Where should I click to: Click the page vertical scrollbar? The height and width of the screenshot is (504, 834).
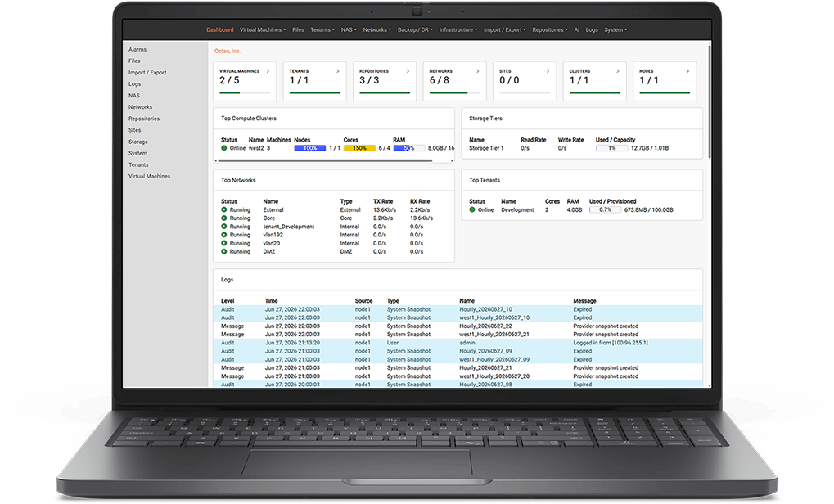click(709, 101)
